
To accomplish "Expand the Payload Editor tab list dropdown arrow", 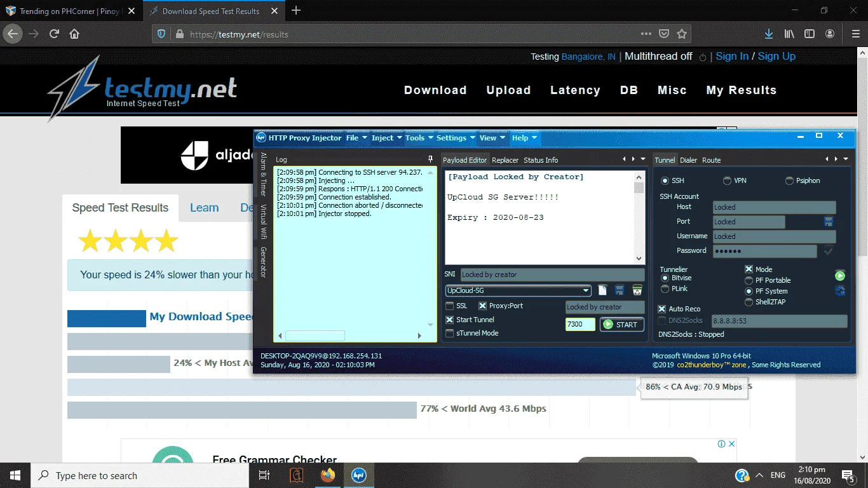I will click(x=643, y=159).
